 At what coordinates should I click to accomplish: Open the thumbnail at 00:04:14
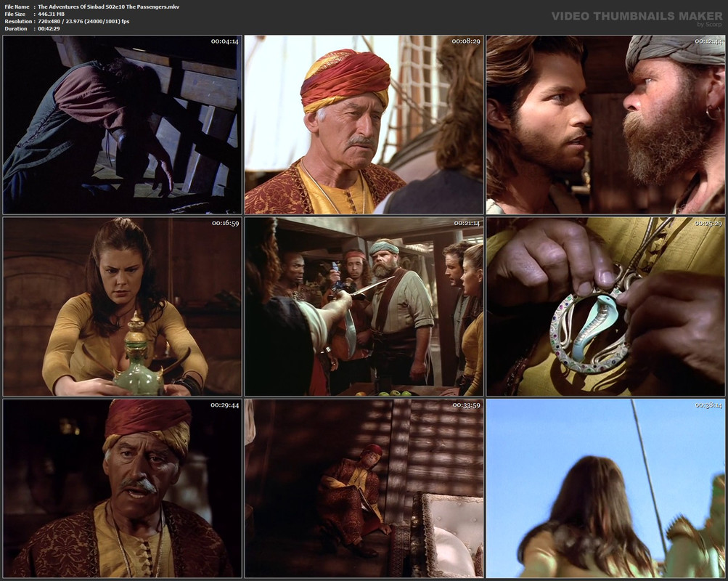coord(122,124)
